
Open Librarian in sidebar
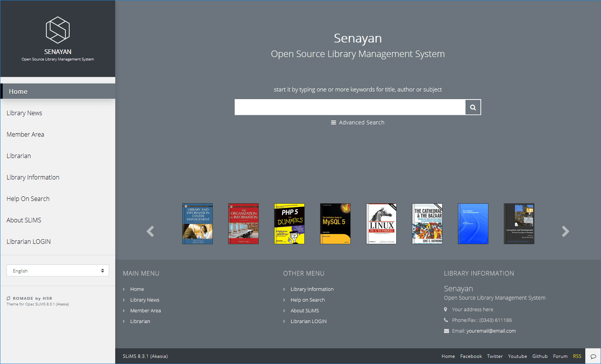click(19, 156)
